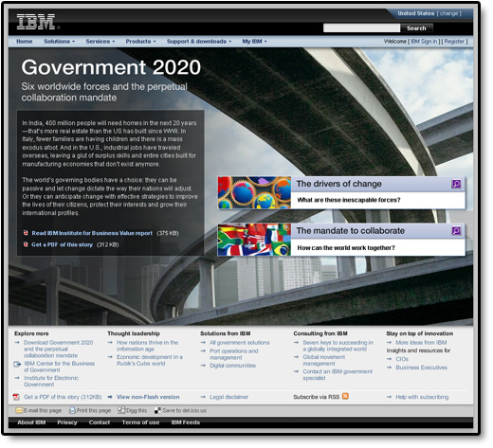Expand the Services dropdown menu
Image resolution: width=493 pixels, height=448 pixels.
coord(100,42)
